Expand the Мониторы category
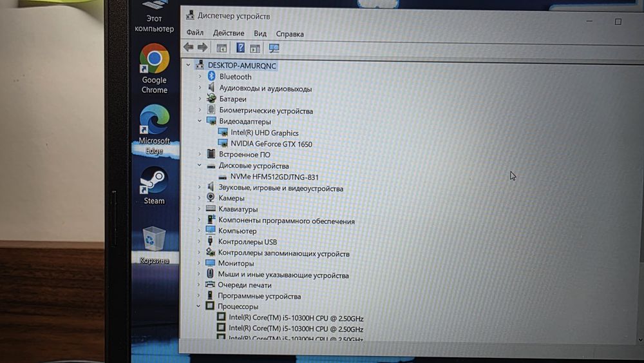Screen dimensions: 644x363 199,262
